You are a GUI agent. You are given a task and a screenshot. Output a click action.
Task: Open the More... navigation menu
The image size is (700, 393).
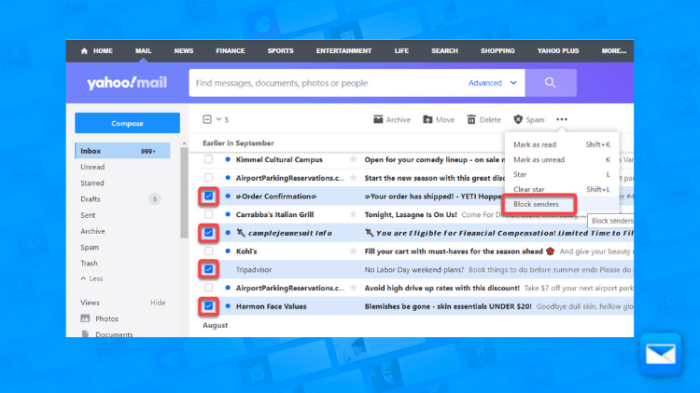pos(613,51)
